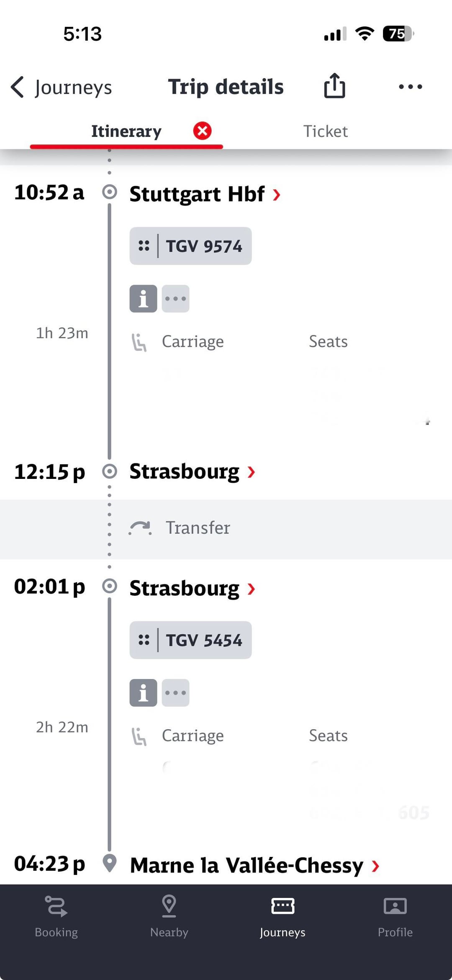The height and width of the screenshot is (980, 452).
Task: Open the Nearby section
Action: click(x=169, y=916)
